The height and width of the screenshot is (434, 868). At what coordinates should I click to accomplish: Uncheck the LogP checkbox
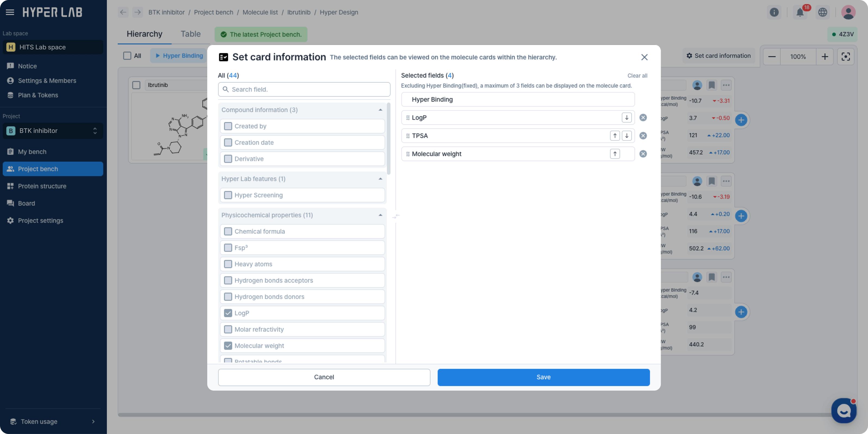(228, 313)
